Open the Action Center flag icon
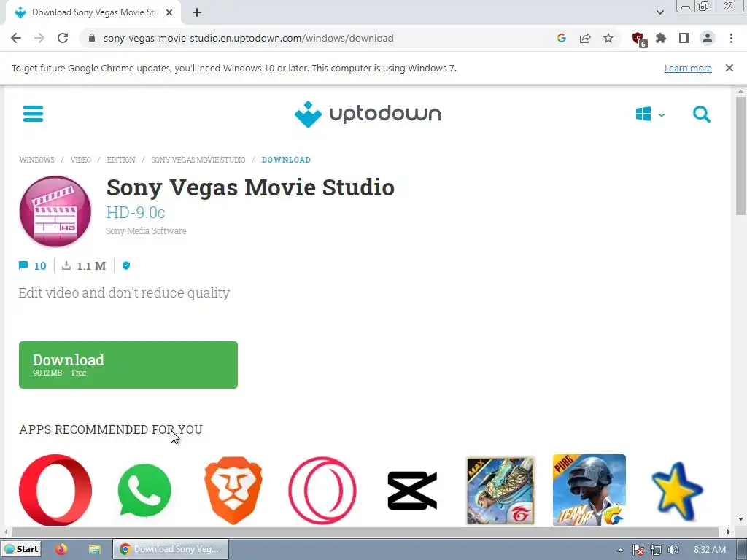Viewport: 747px width, 560px height. pos(638,550)
